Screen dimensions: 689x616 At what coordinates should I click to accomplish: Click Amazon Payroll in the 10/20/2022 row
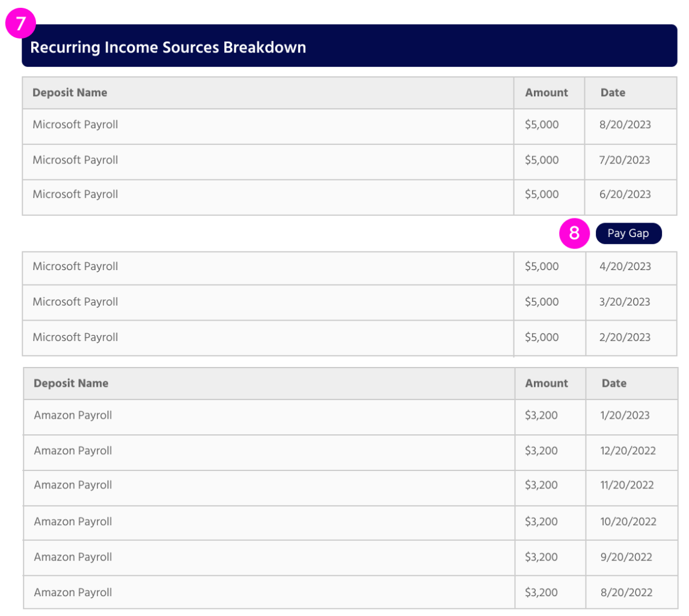73,522
